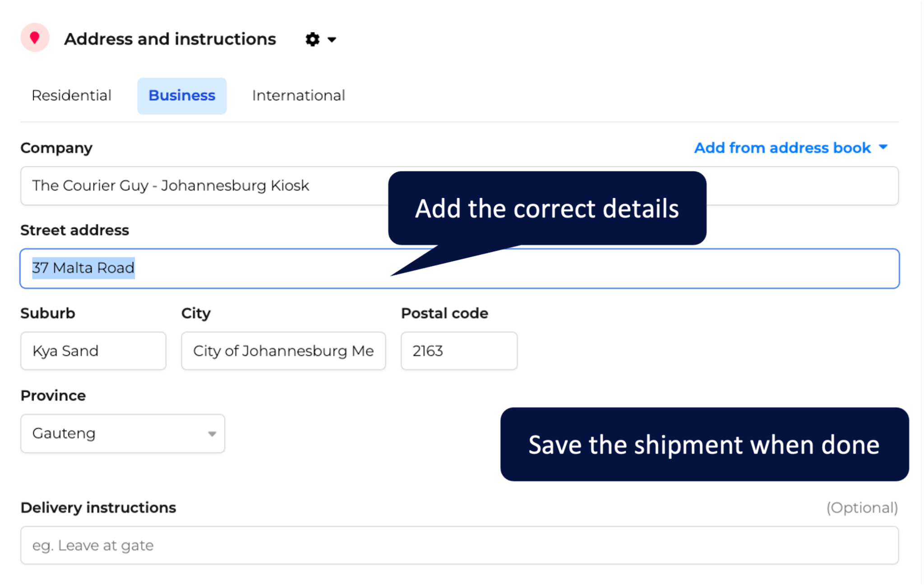Viewport: 924px width, 587px height.
Task: Click the City input field
Action: click(x=283, y=351)
